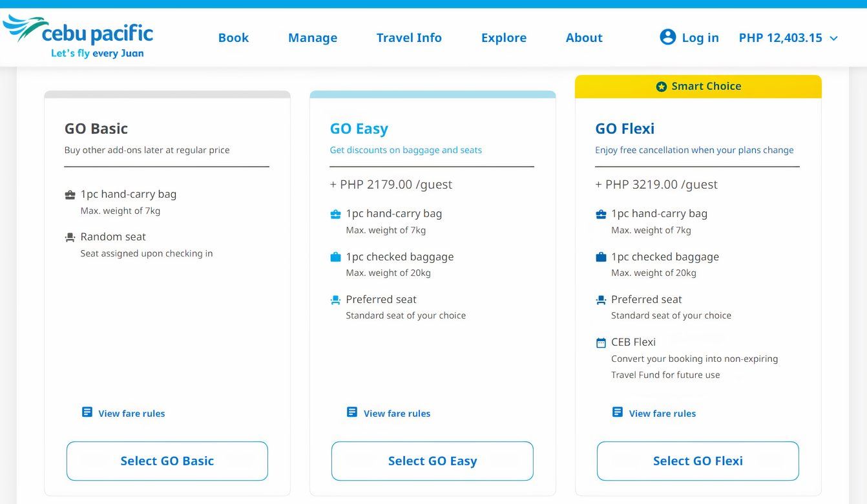Select the GO Flexi fare

coord(697,461)
